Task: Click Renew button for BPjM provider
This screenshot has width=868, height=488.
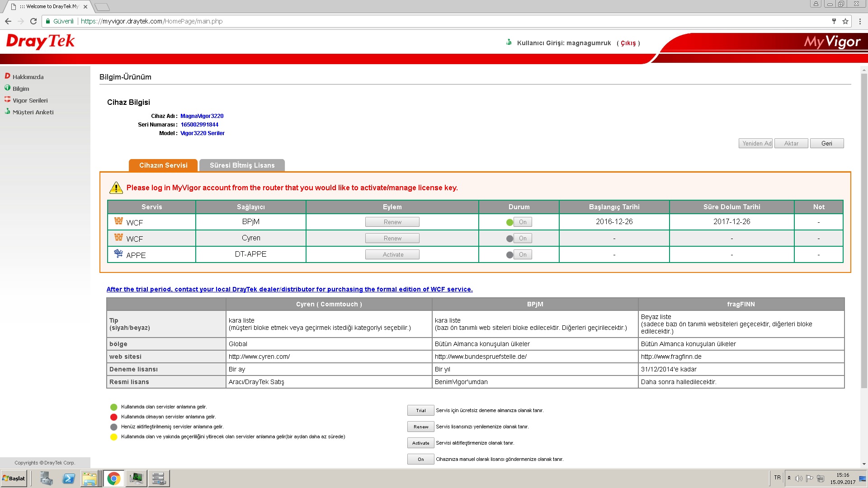Action: coord(392,222)
